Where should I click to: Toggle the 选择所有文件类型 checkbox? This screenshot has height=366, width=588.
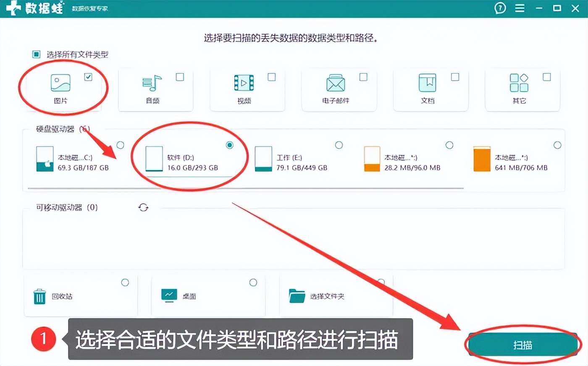point(37,55)
